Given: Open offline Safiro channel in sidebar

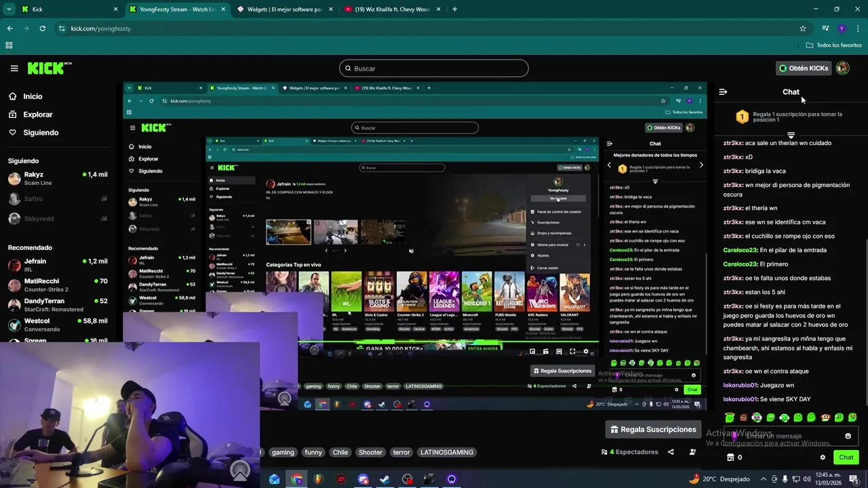Looking at the screenshot, I should pos(58,199).
